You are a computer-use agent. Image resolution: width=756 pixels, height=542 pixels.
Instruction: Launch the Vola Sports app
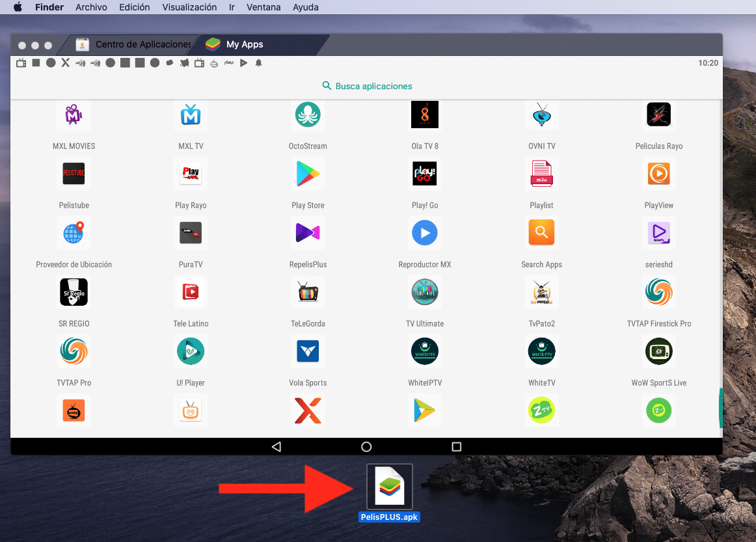click(x=308, y=351)
